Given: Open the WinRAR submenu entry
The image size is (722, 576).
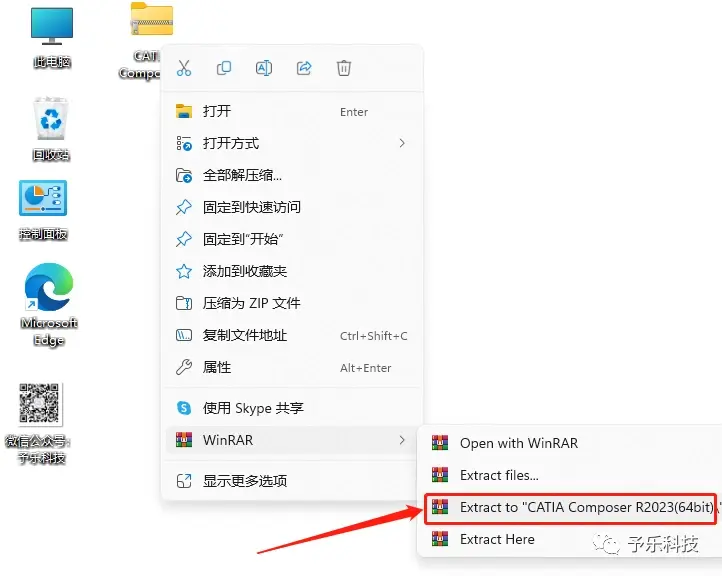Looking at the screenshot, I should (x=292, y=440).
